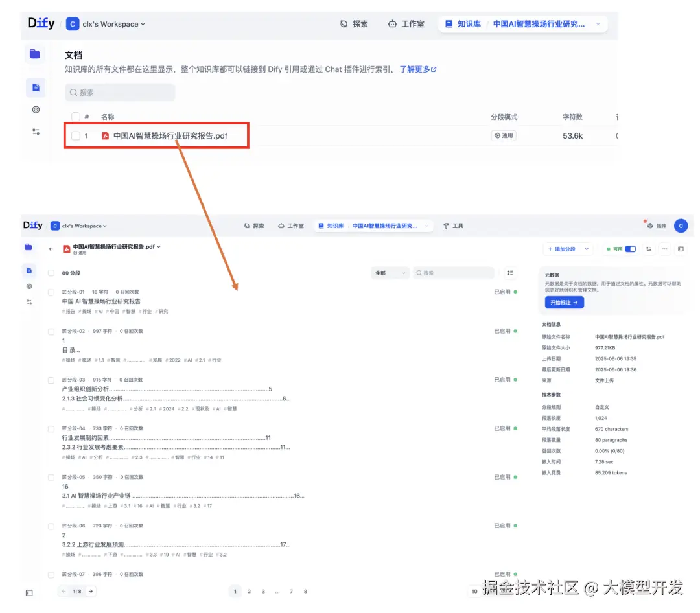Image resolution: width=700 pixels, height=613 pixels.
Task: Click the 开始标注 button in the metadata panel
Action: pos(563,302)
